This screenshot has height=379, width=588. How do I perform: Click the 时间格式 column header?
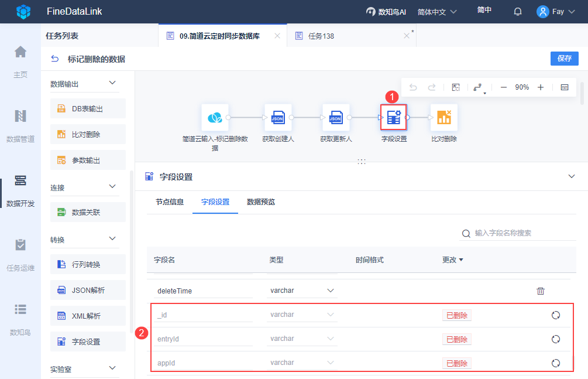(369, 260)
